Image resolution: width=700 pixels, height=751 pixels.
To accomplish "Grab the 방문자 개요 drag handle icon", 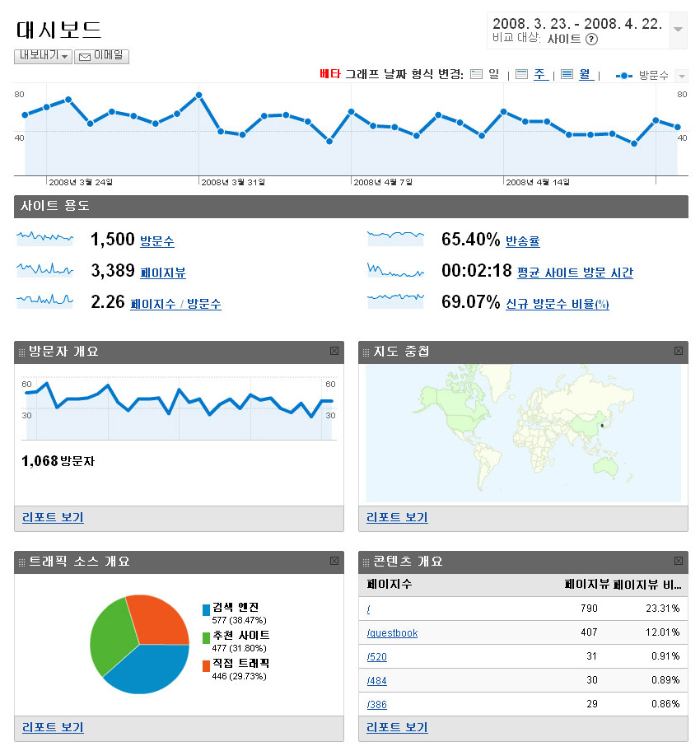I will tap(21, 353).
